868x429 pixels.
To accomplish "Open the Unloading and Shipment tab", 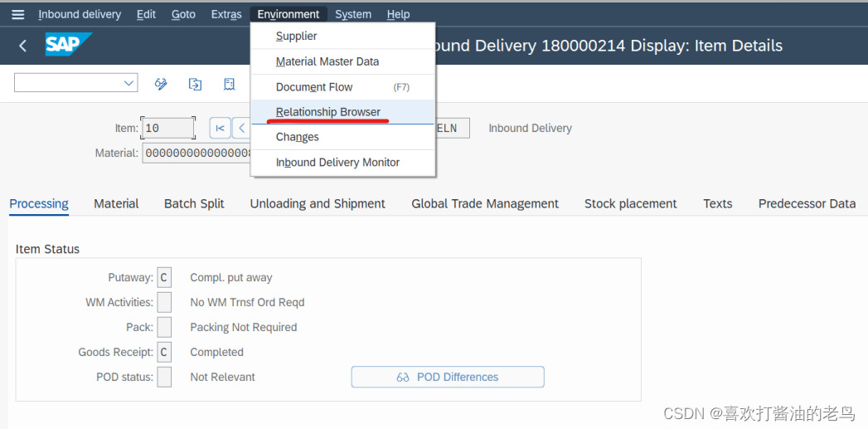I will point(318,203).
